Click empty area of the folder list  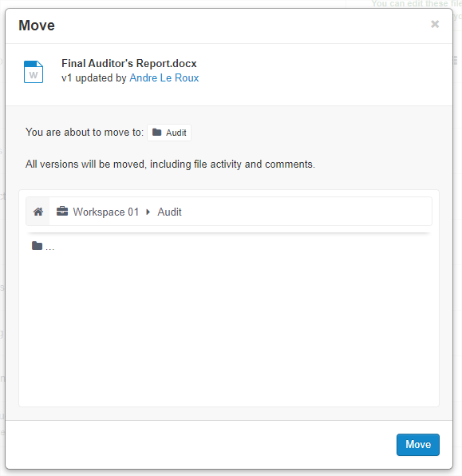point(229,328)
